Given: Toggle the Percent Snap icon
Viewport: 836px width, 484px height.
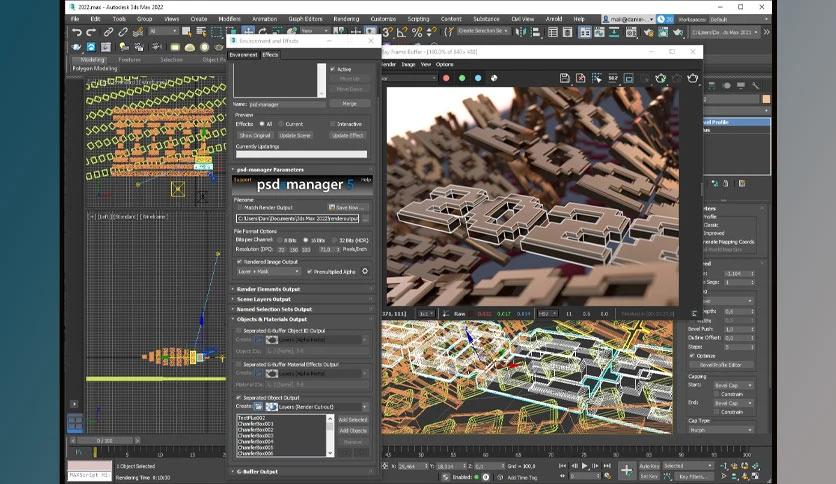Looking at the screenshot, I should (417, 33).
